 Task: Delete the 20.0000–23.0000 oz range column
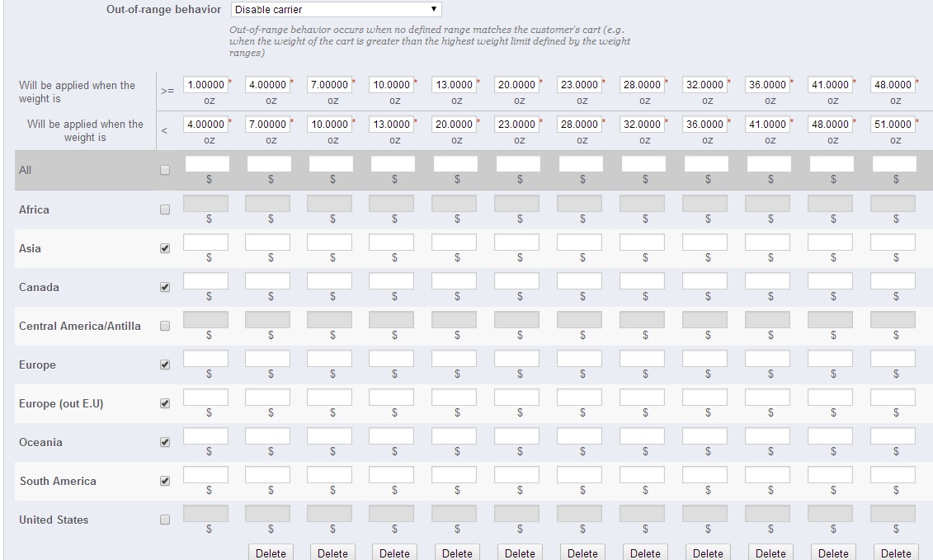coord(520,553)
